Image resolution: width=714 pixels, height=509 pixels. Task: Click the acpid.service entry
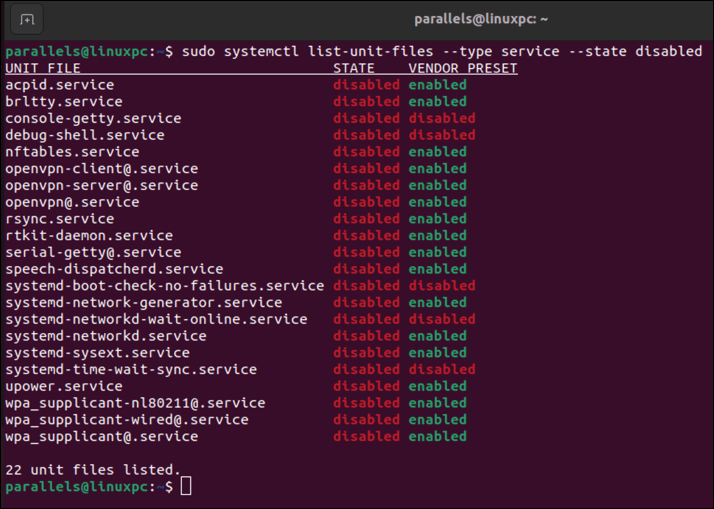click(x=60, y=85)
